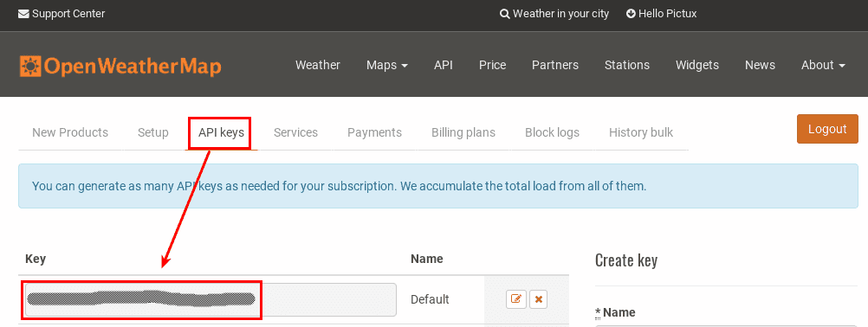Open the Stations navigation link
Viewport: 868px width, 327px height.
[x=626, y=65]
